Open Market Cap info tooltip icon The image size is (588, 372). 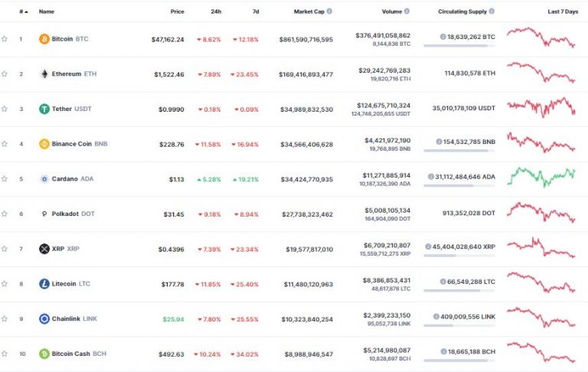pyautogui.click(x=329, y=11)
